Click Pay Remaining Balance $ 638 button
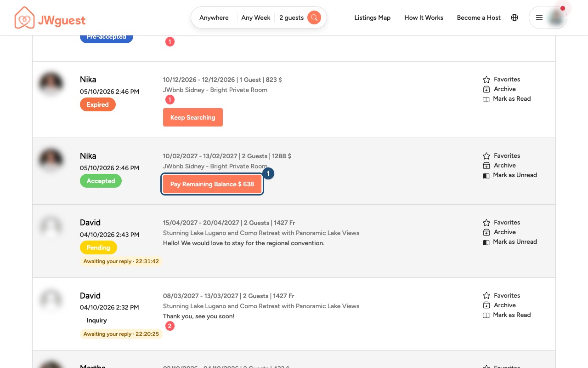 tap(212, 184)
